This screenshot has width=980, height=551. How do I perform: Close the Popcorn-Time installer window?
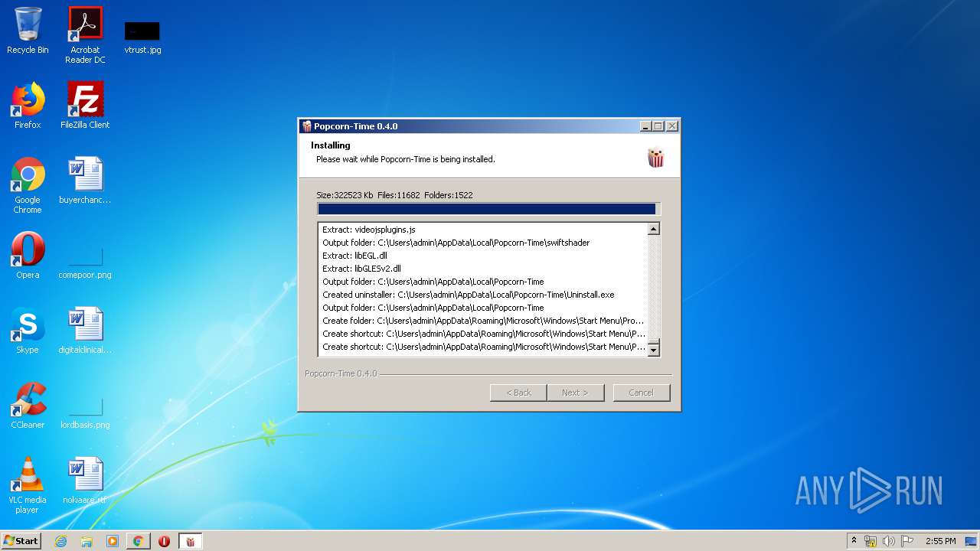pos(671,126)
